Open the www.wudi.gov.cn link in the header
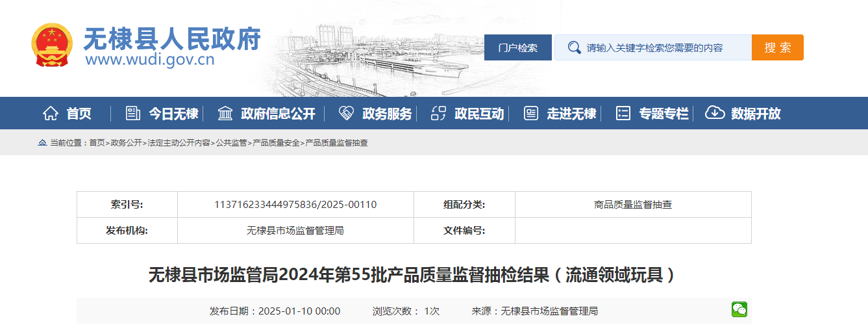This screenshot has width=868, height=336. [150, 60]
